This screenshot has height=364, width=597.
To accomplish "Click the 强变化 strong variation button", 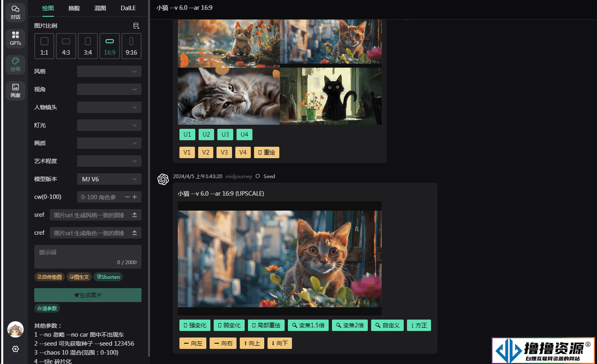I will point(195,325).
